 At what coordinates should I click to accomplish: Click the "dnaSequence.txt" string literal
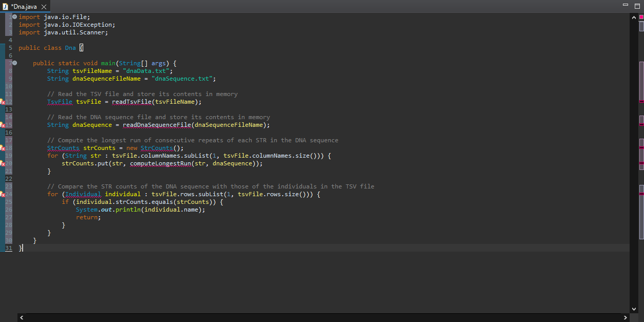tap(182, 79)
